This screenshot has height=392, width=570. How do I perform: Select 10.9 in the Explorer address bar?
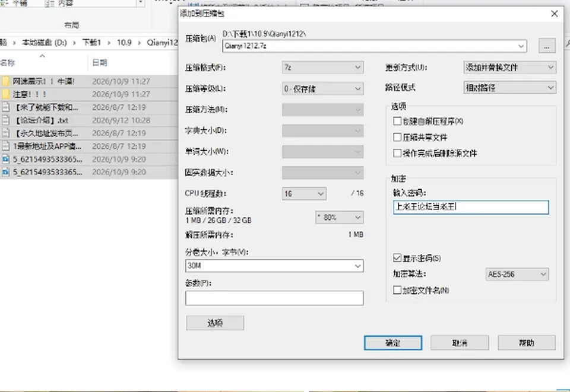pyautogui.click(x=124, y=43)
